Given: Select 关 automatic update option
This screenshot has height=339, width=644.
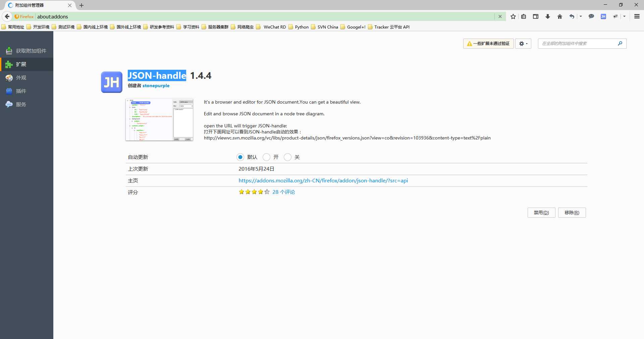Looking at the screenshot, I should click(x=287, y=157).
